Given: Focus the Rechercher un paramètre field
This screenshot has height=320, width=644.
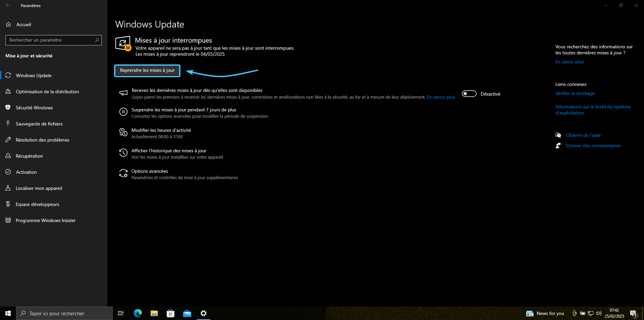Looking at the screenshot, I should [x=54, y=40].
